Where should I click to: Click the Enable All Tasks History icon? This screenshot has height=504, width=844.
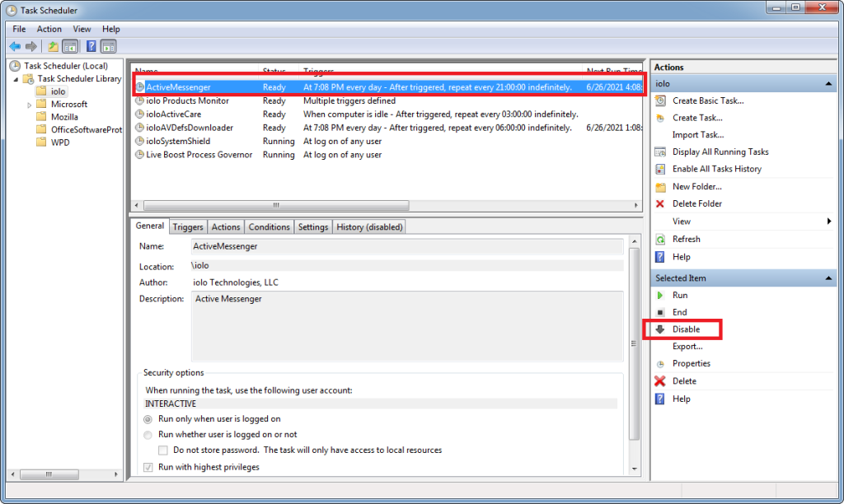click(x=660, y=169)
